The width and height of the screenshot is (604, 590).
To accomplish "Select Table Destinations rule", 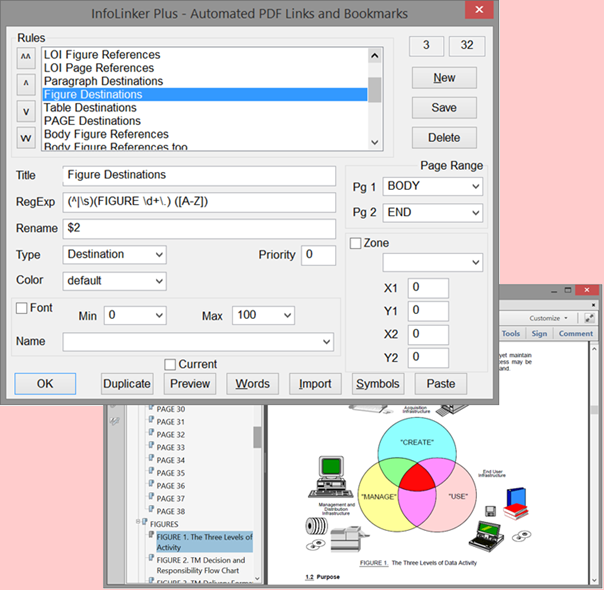I will point(205,108).
